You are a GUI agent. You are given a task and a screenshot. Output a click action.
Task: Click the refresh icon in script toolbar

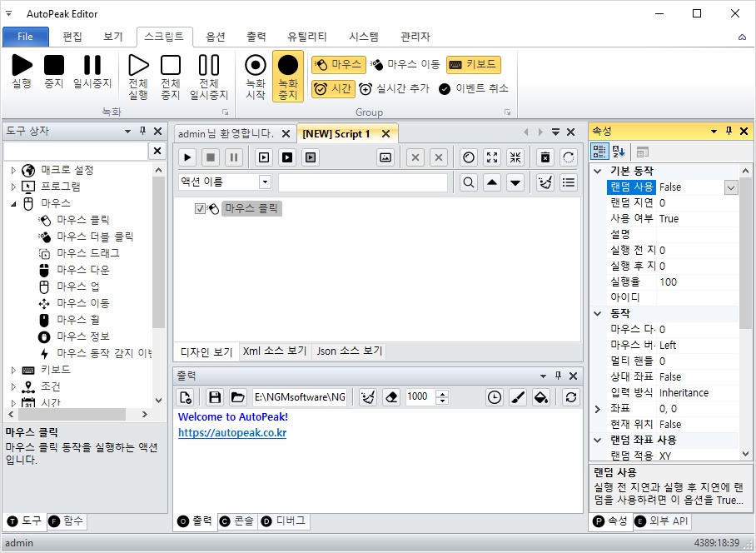pyautogui.click(x=569, y=157)
